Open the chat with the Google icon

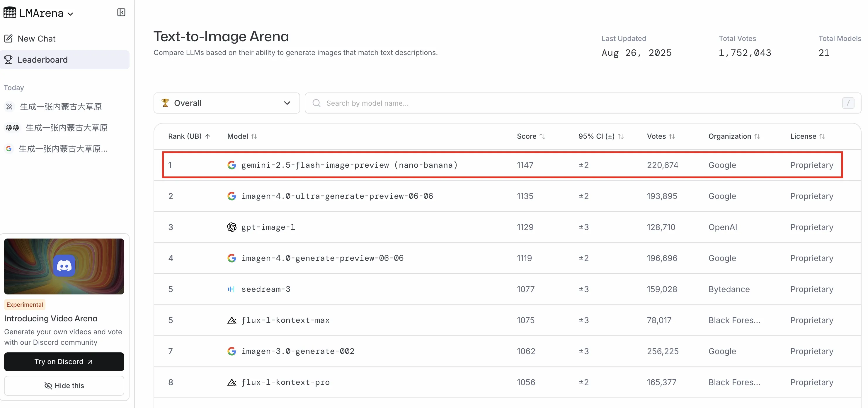click(63, 148)
